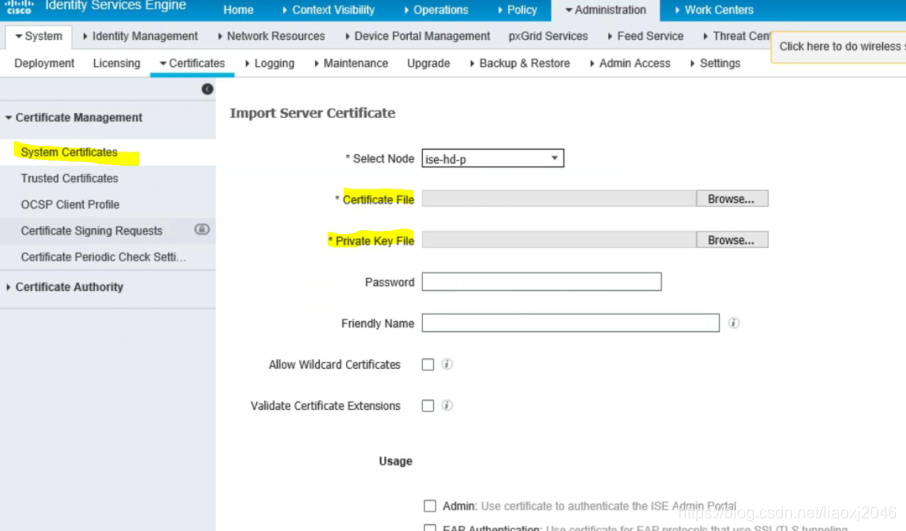This screenshot has width=906, height=531.
Task: Open Validate Certificate Extensions info icon
Action: (x=447, y=405)
